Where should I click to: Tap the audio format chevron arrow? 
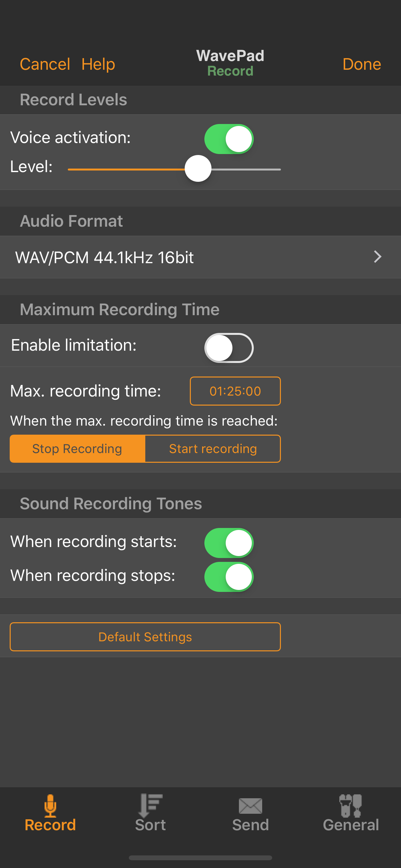(377, 257)
